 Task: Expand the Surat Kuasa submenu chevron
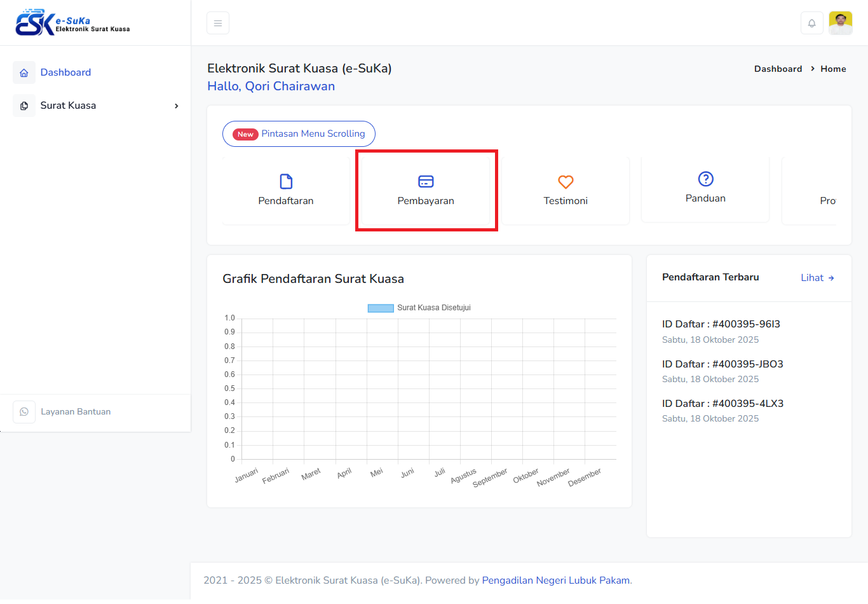176,106
